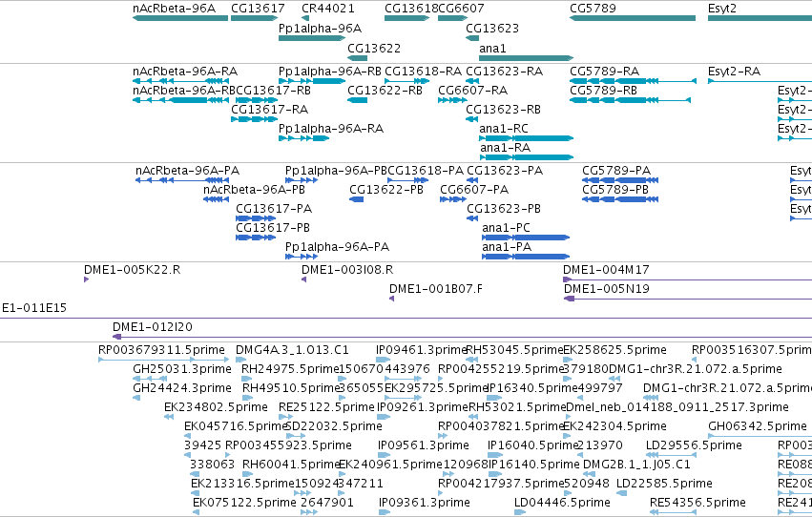Open transcript Pp1alpha-96A-RB
This screenshot has width=812, height=517.
click(x=312, y=81)
